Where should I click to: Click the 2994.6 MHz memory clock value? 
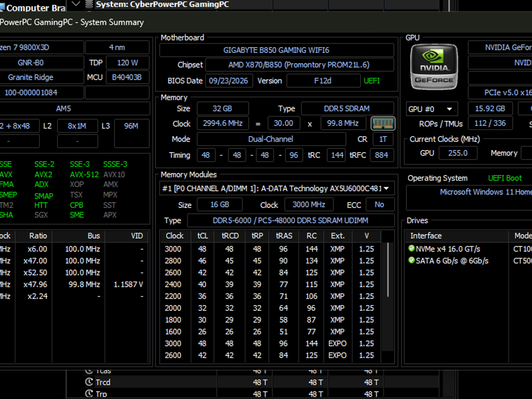(x=223, y=123)
